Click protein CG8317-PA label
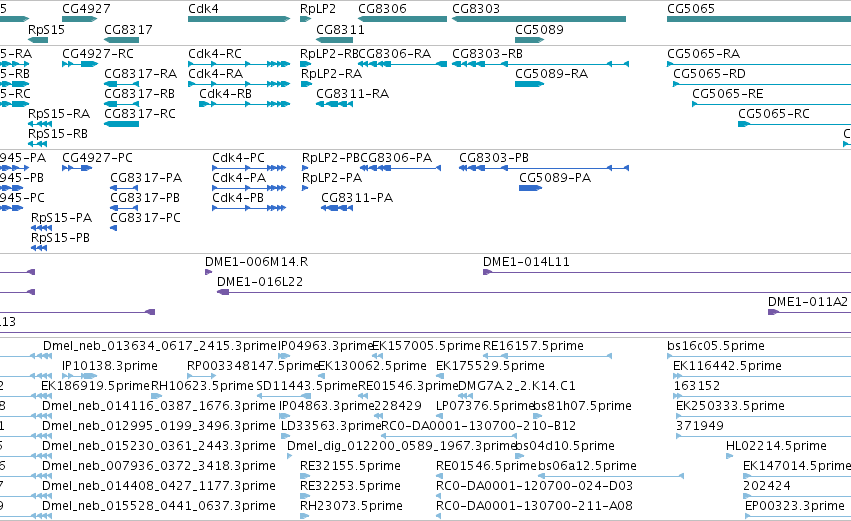Viewport: 851px width, 521px height. (146, 178)
